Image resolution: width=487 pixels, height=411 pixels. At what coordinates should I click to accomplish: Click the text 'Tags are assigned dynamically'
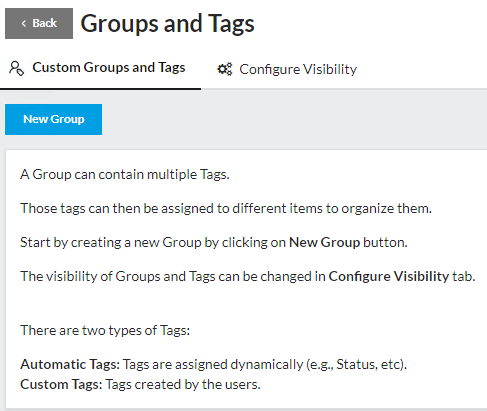coord(213,364)
